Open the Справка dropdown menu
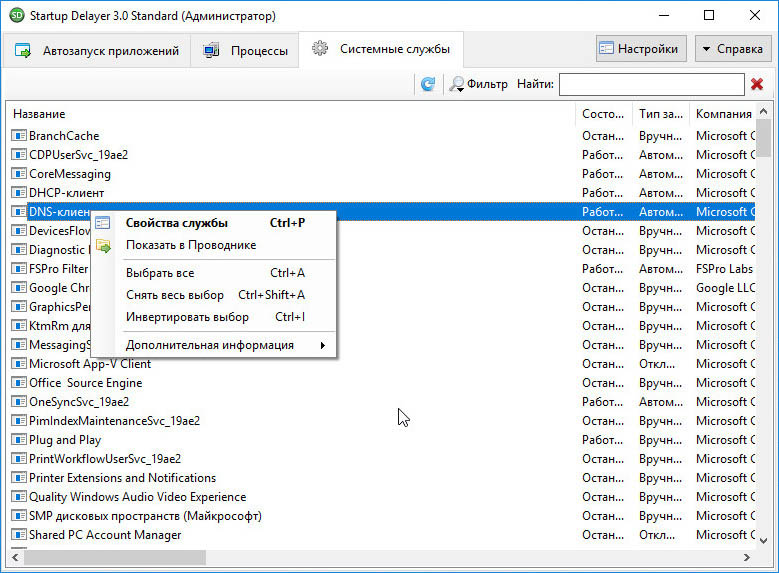The image size is (779, 573). coord(732,49)
